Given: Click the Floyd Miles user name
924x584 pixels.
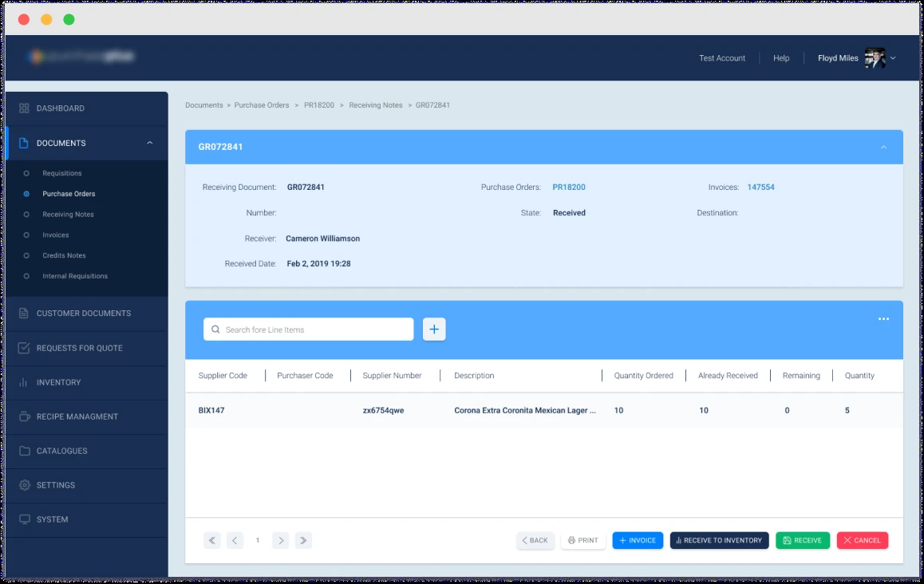Looking at the screenshot, I should 838,58.
